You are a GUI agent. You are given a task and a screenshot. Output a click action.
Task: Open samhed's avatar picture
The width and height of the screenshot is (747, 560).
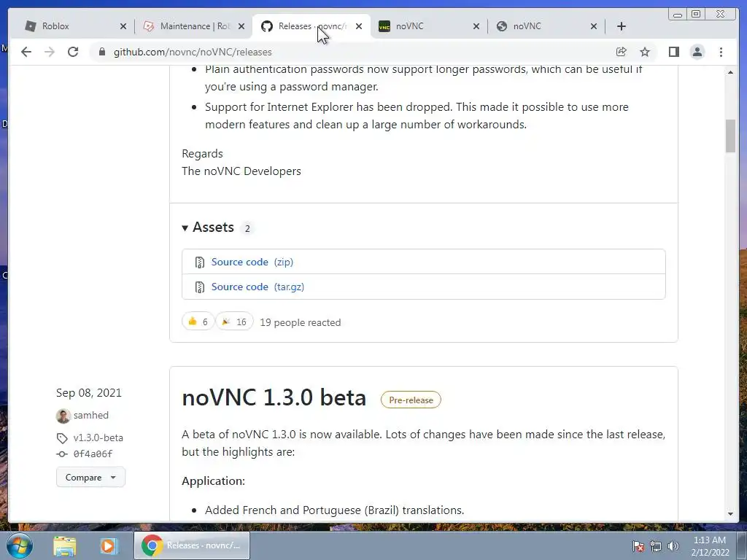(63, 416)
